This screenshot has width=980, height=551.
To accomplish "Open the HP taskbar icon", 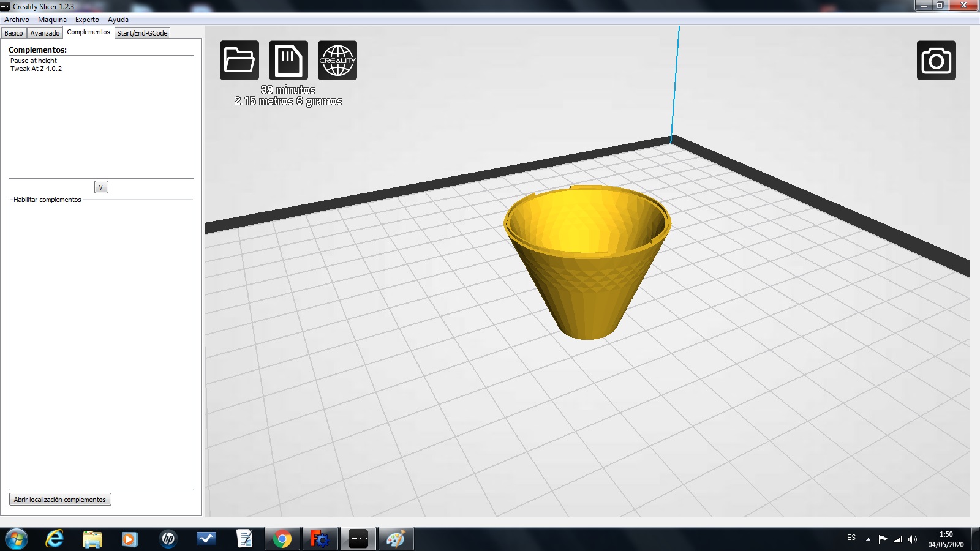I will [x=168, y=539].
